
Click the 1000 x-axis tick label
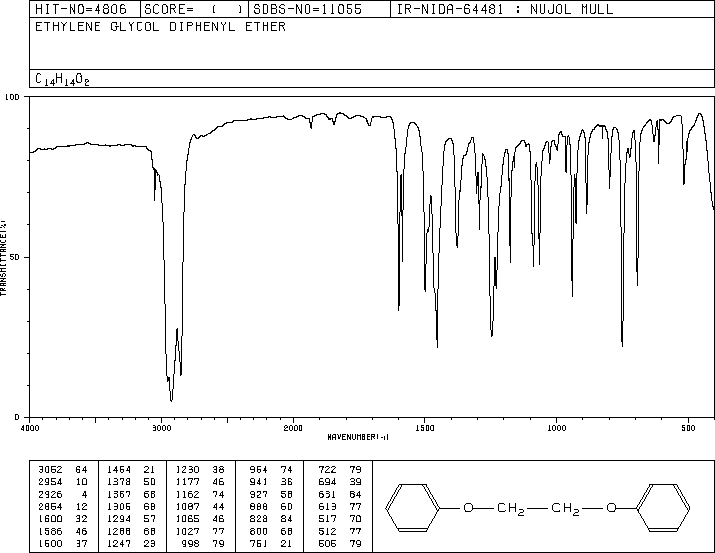coord(557,428)
